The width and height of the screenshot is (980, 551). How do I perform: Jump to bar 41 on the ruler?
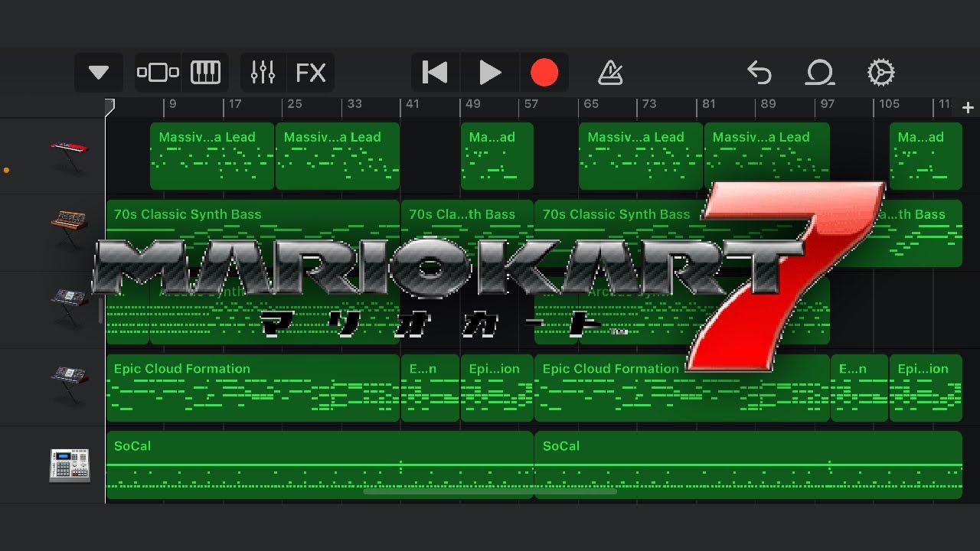413,104
